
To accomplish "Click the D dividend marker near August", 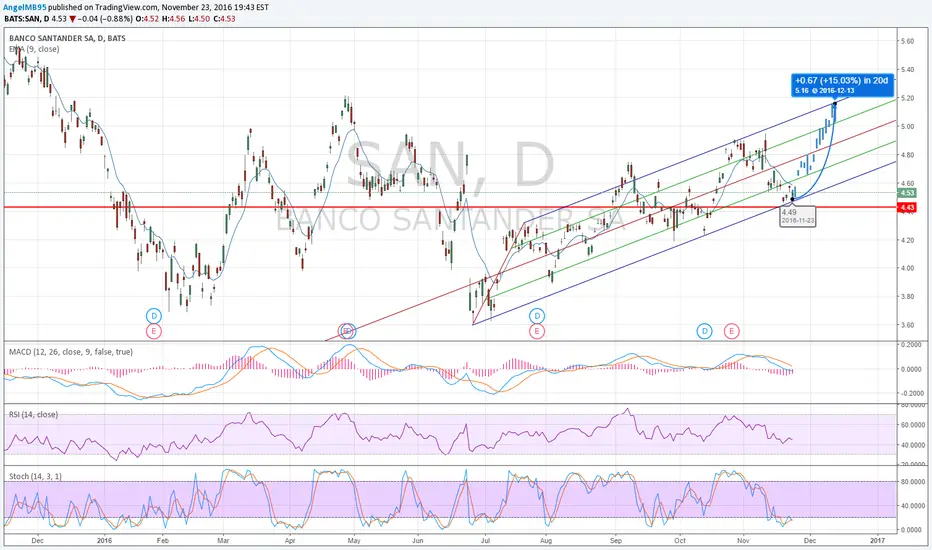I will pyautogui.click(x=537, y=316).
